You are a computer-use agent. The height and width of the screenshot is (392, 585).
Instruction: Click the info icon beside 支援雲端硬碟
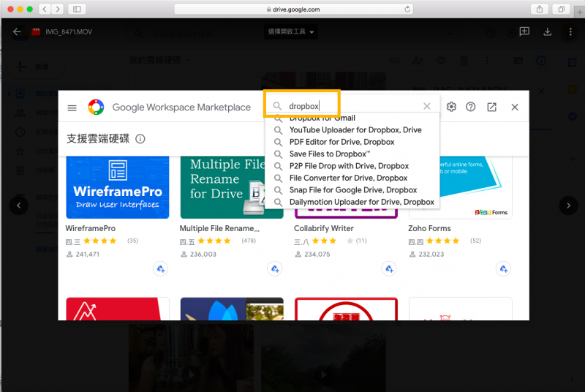[x=140, y=139]
